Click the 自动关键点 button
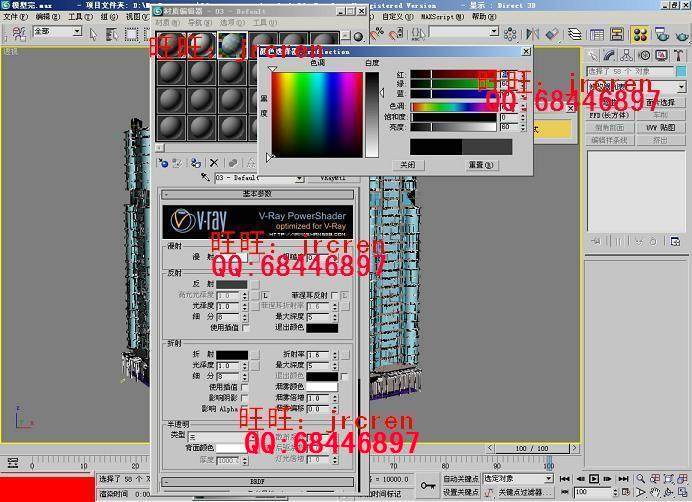 (x=461, y=479)
